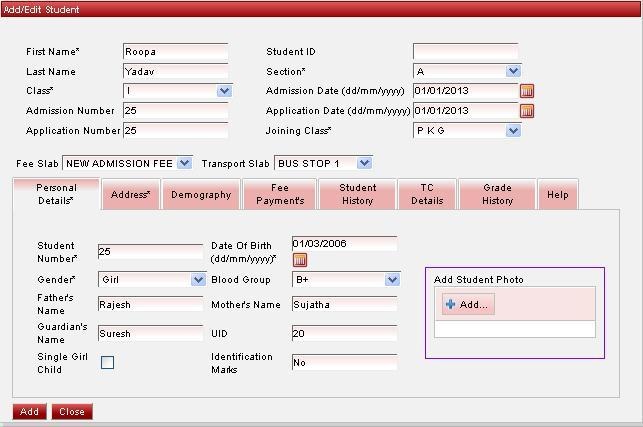Click the Add photo button

(x=468, y=305)
